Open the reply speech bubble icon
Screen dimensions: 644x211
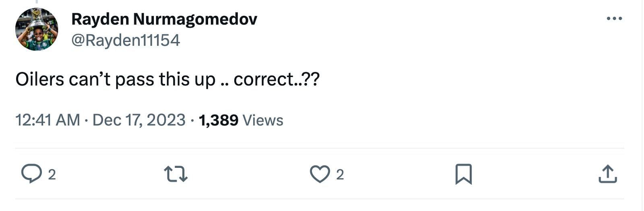tap(31, 174)
